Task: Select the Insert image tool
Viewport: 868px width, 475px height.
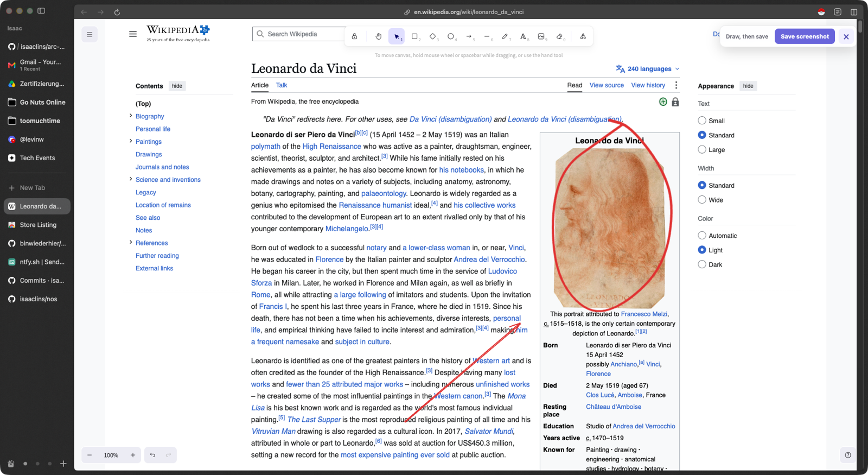Action: tap(541, 36)
